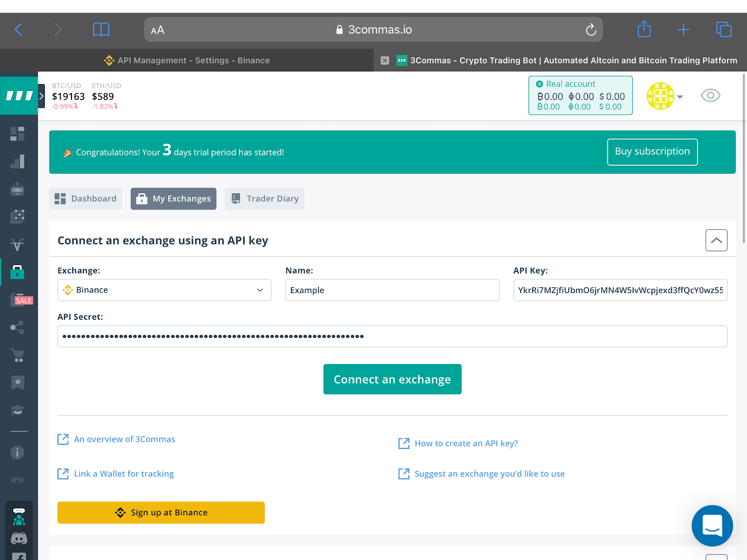Select the My Exchanges tab
Viewport: 747px width, 560px height.
pyautogui.click(x=174, y=199)
